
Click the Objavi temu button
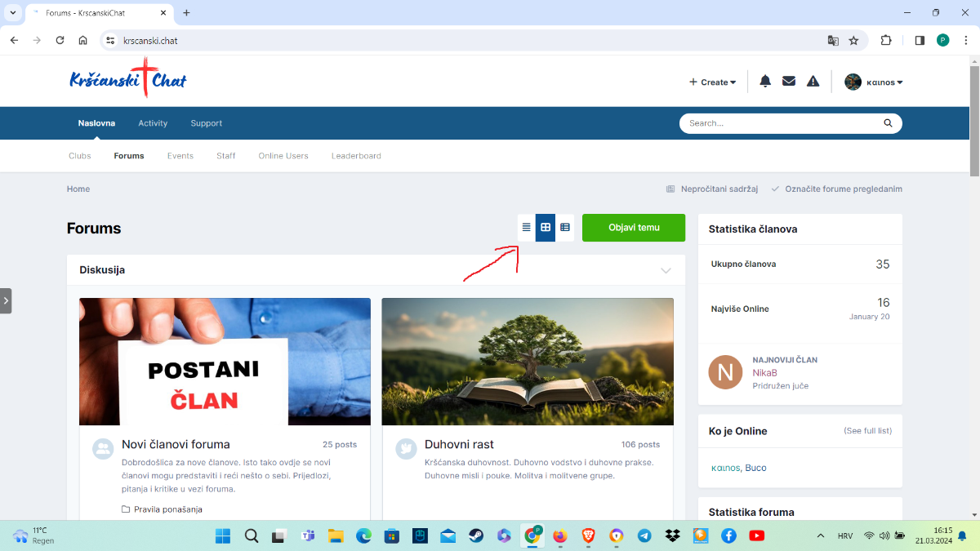click(x=634, y=228)
